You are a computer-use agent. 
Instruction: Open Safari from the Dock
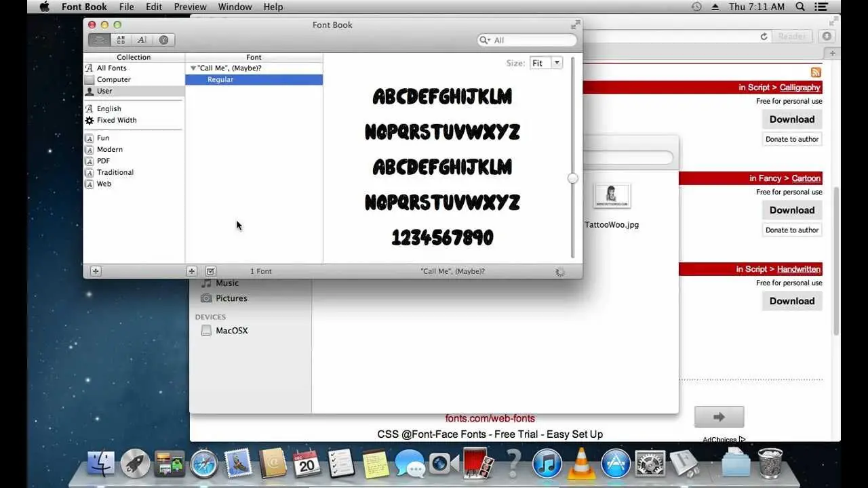[x=204, y=464]
